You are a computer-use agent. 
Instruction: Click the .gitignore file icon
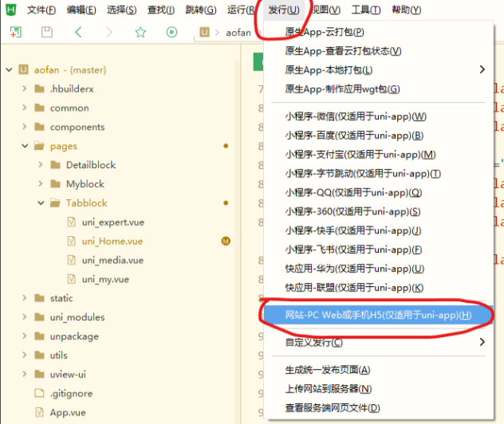(39, 393)
